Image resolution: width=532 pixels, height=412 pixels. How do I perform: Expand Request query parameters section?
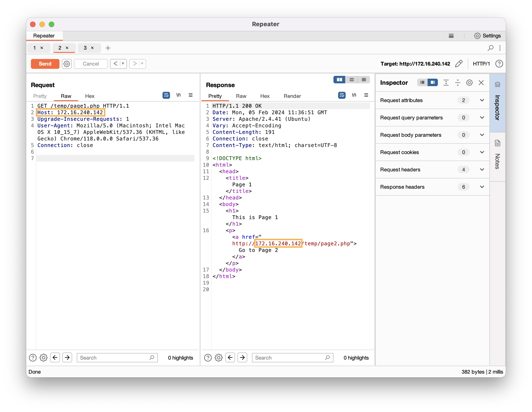tap(432, 118)
